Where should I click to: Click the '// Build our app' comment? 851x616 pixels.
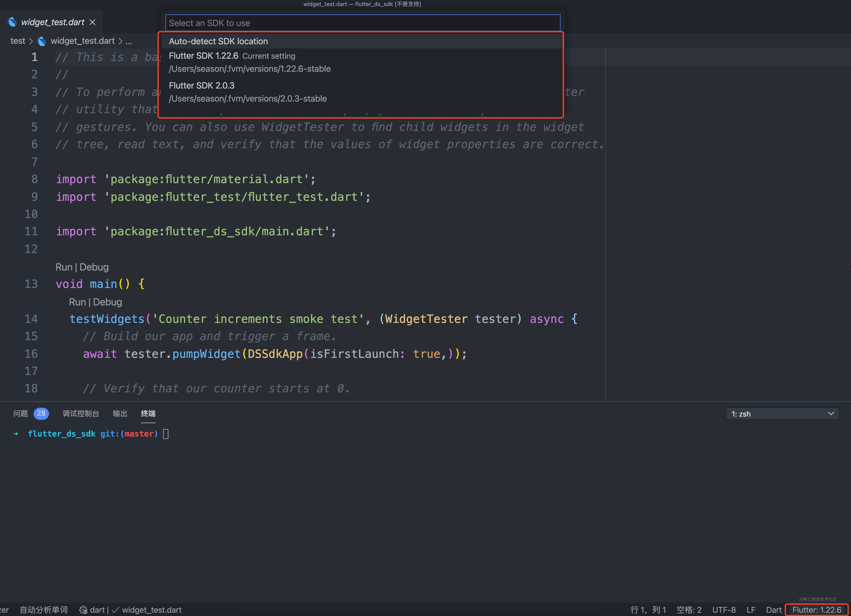209,336
